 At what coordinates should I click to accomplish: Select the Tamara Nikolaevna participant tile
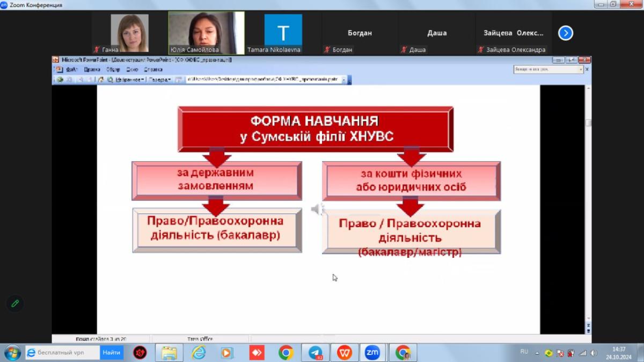[283, 33]
